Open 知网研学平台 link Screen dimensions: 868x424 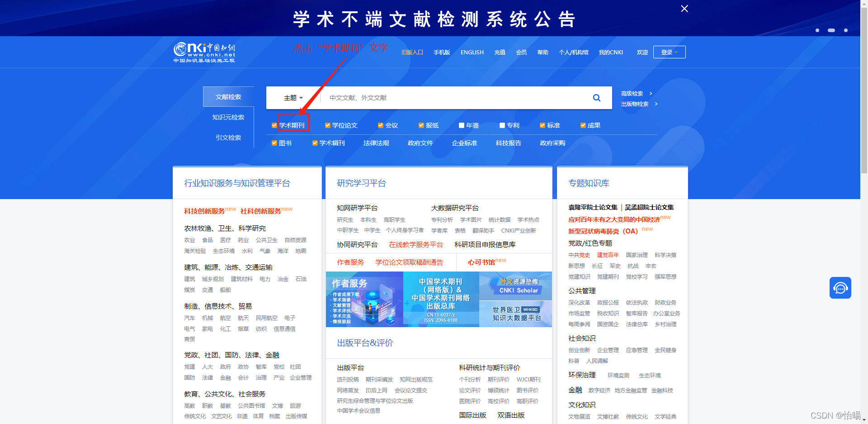(357, 208)
